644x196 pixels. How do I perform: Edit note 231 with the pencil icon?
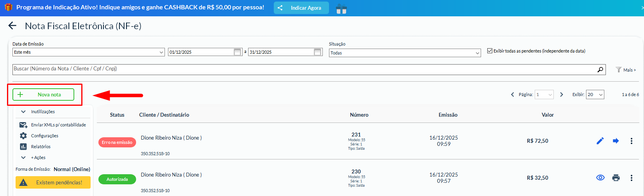coord(600,141)
